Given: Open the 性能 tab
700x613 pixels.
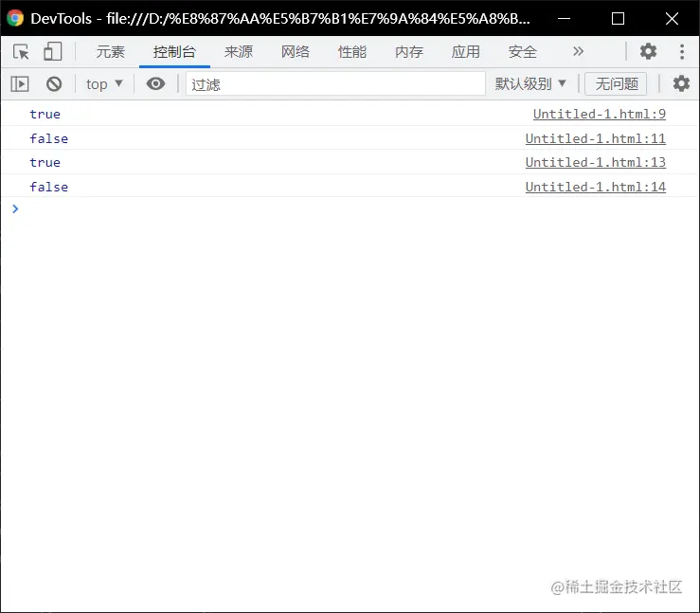Looking at the screenshot, I should pos(351,52).
